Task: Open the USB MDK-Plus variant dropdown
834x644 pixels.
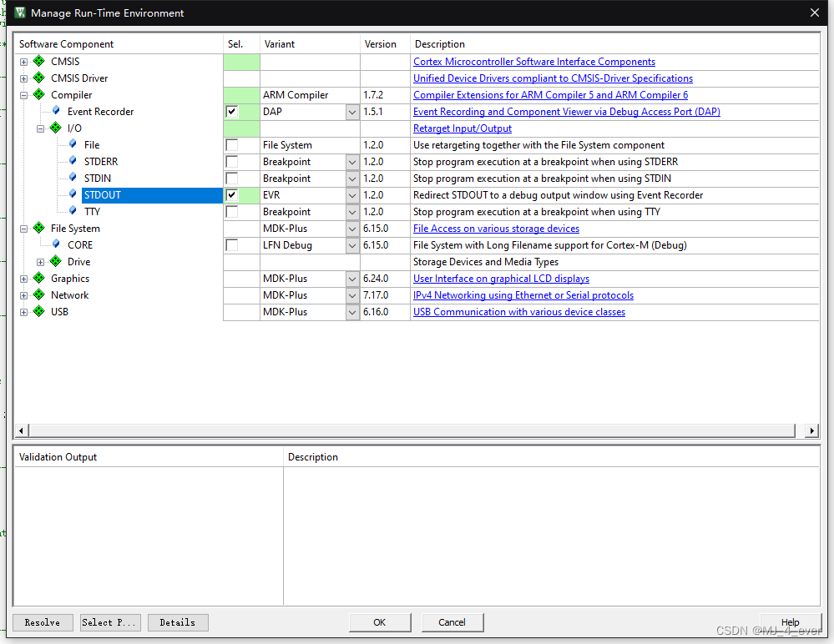Action: tap(352, 312)
